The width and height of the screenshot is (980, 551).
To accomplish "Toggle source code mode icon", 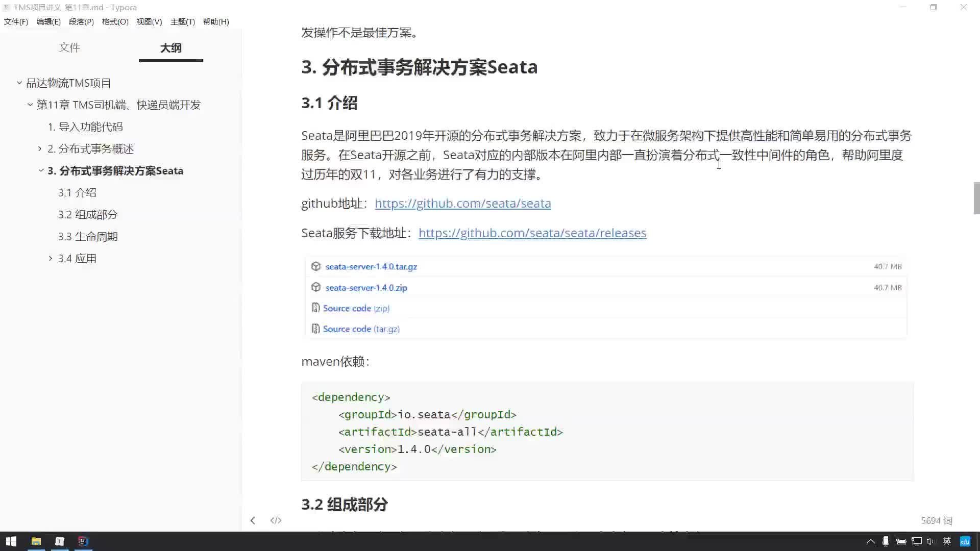I will coord(276,520).
